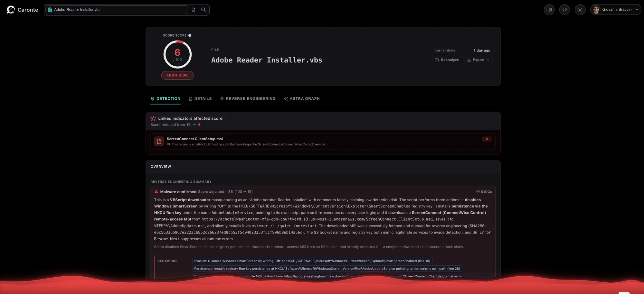Click the magnifying glass search icon
The height and width of the screenshot is (294, 644).
(x=204, y=10)
